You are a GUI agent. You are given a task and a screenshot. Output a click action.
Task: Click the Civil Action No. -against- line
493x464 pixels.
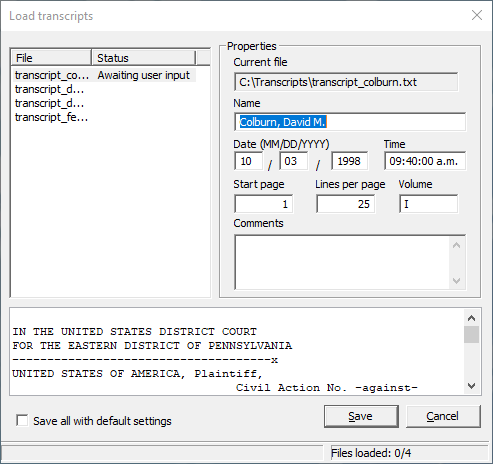click(x=327, y=388)
